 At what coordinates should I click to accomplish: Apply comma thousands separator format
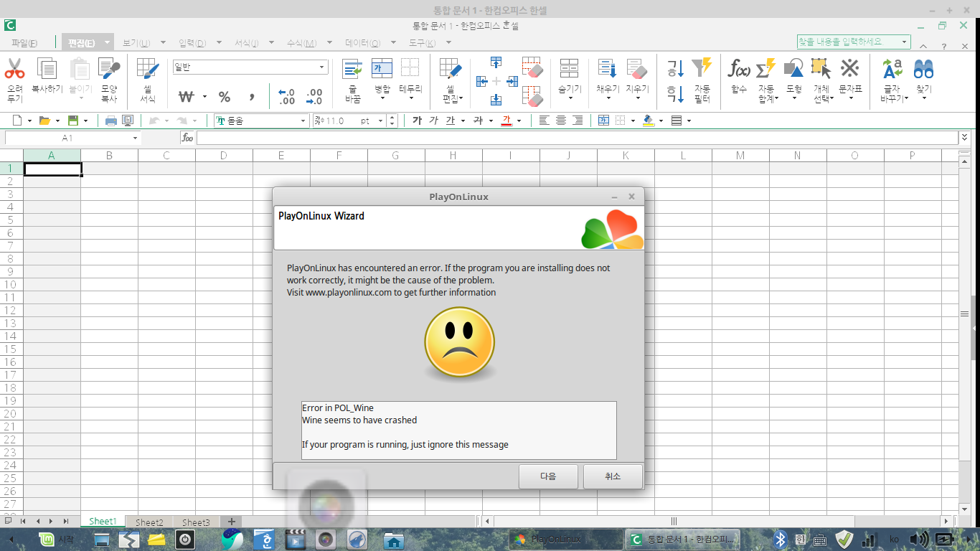pyautogui.click(x=252, y=97)
